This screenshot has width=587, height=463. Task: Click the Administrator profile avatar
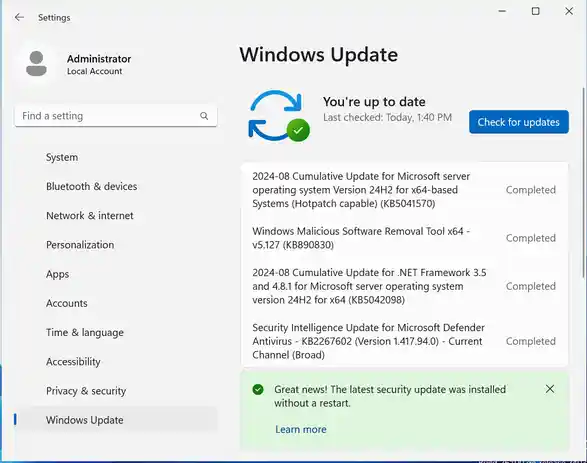pyautogui.click(x=36, y=64)
